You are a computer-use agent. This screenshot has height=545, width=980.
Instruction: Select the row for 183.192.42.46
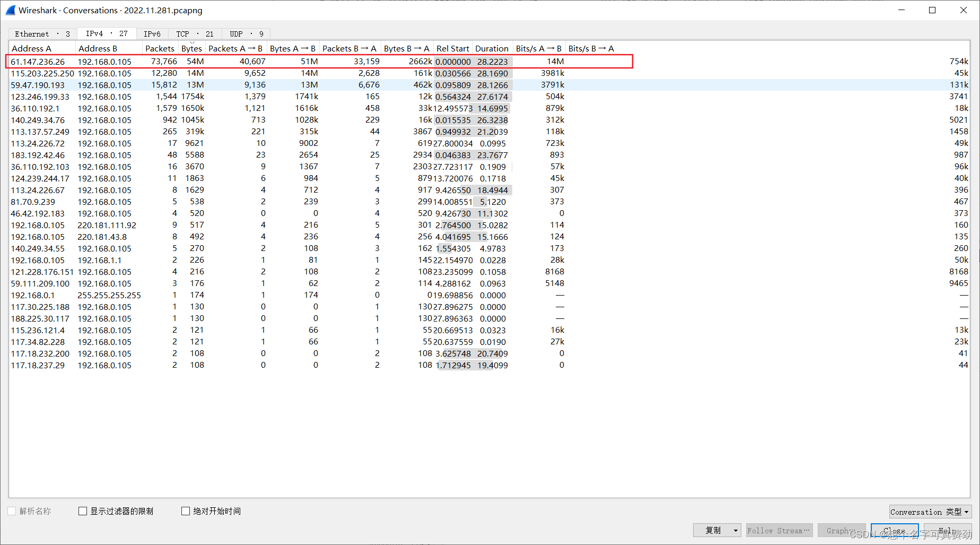coord(489,155)
